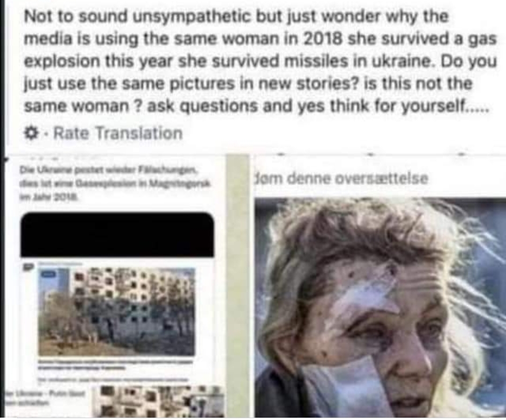Click the faint source name above building photo
This screenshot has width=506, height=420.
60,264
